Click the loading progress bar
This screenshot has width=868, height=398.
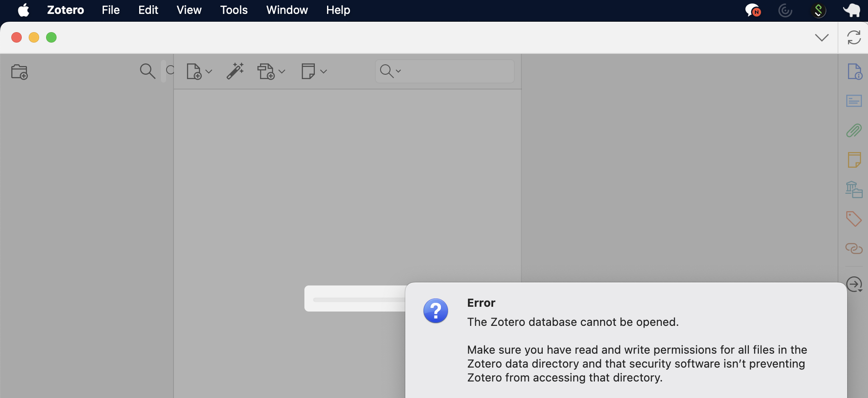[359, 300]
